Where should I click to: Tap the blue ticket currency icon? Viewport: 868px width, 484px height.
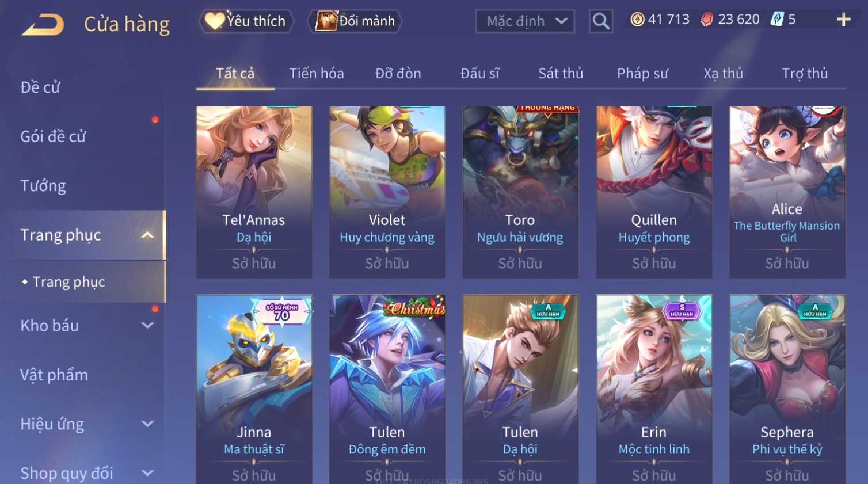777,19
